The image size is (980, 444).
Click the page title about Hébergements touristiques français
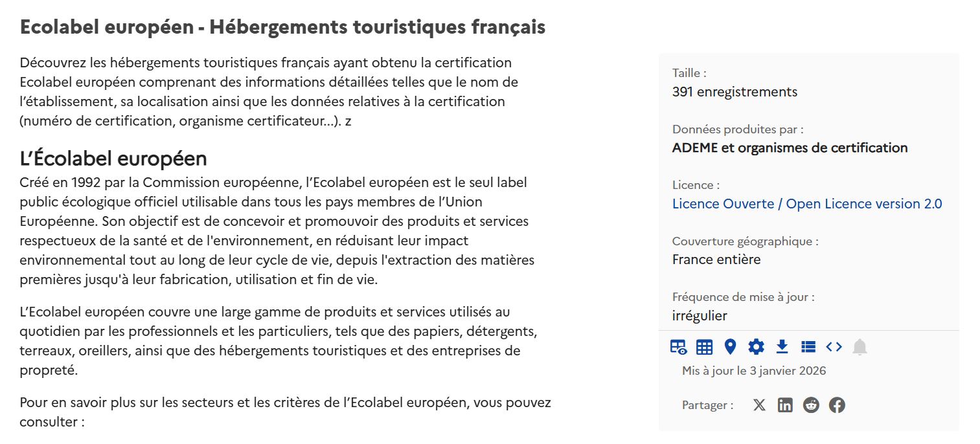coord(282,27)
